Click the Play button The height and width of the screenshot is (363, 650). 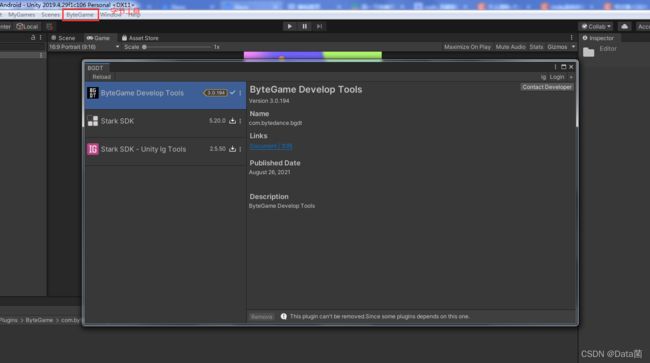point(290,27)
